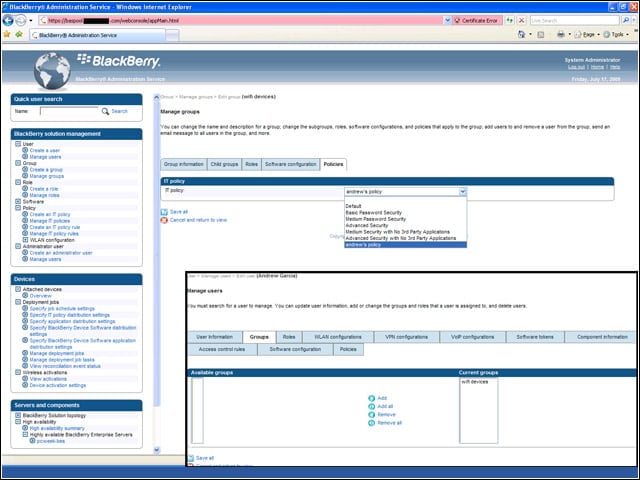Open the Tools menu dropdown
This screenshot has height=480, width=640.
point(616,35)
